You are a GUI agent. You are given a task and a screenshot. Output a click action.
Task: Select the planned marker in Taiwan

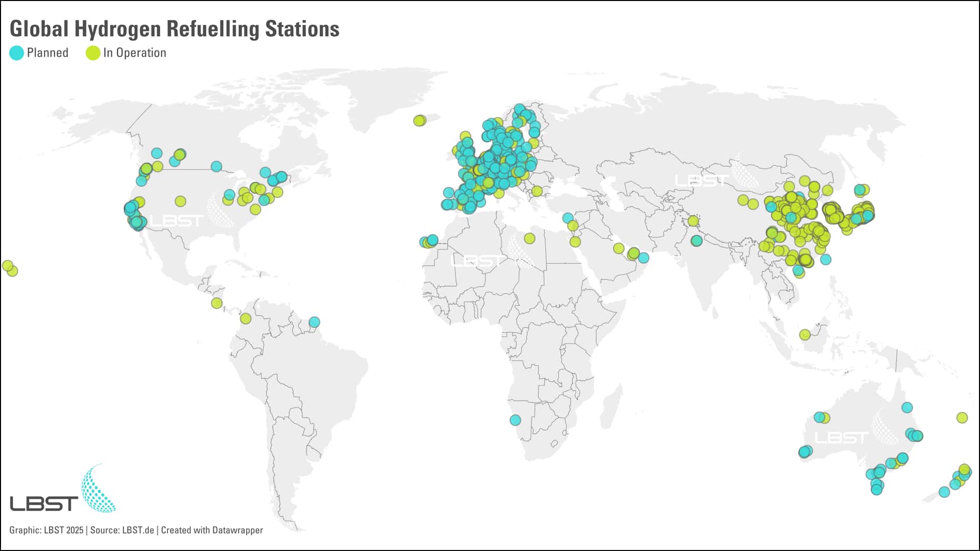[x=826, y=259]
